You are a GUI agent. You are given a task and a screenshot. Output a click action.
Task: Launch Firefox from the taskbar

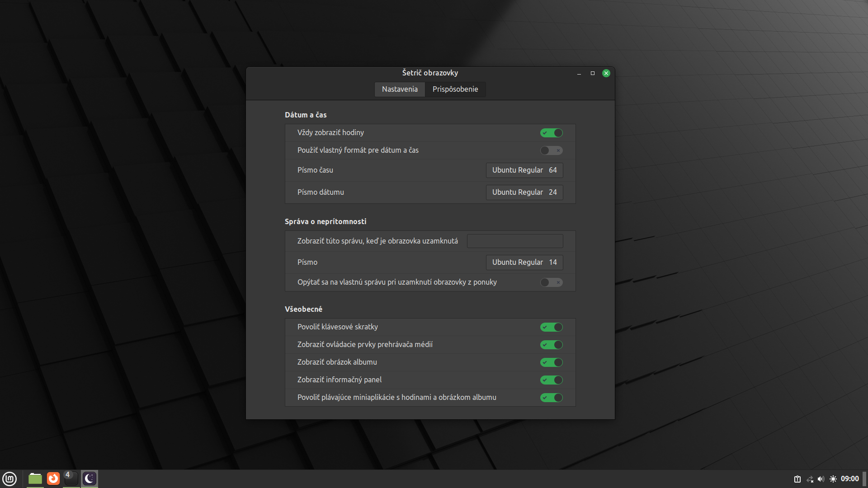(x=53, y=479)
